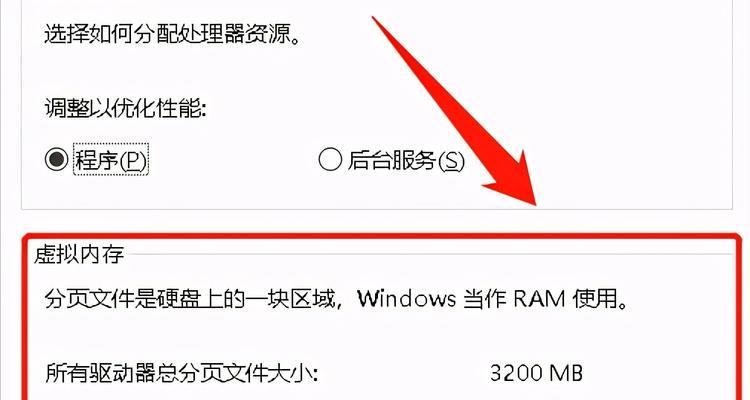Click the 当作 text before RAM

(x=485, y=299)
